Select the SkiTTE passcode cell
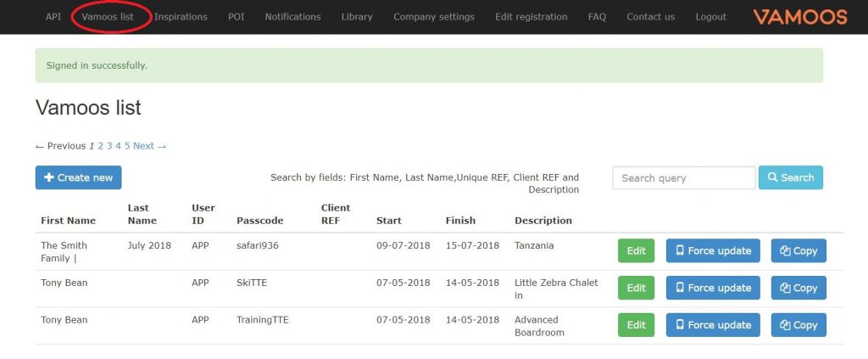This screenshot has width=868, height=359. (251, 283)
